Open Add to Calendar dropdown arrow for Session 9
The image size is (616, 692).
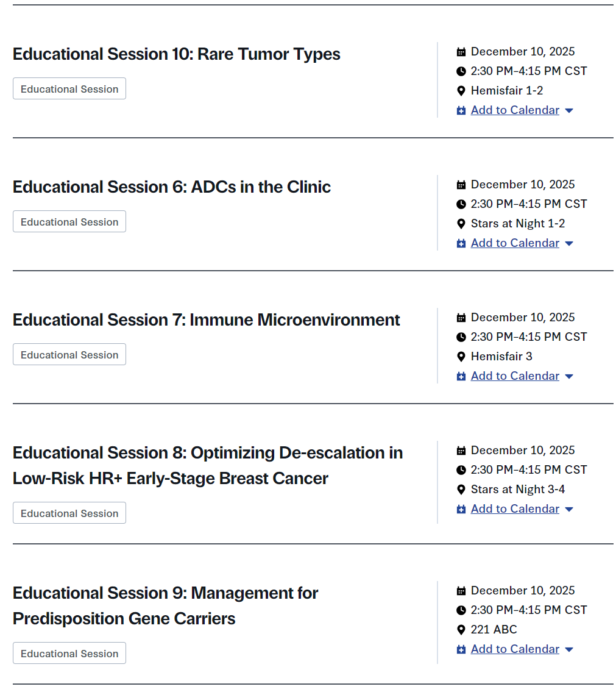click(x=569, y=650)
